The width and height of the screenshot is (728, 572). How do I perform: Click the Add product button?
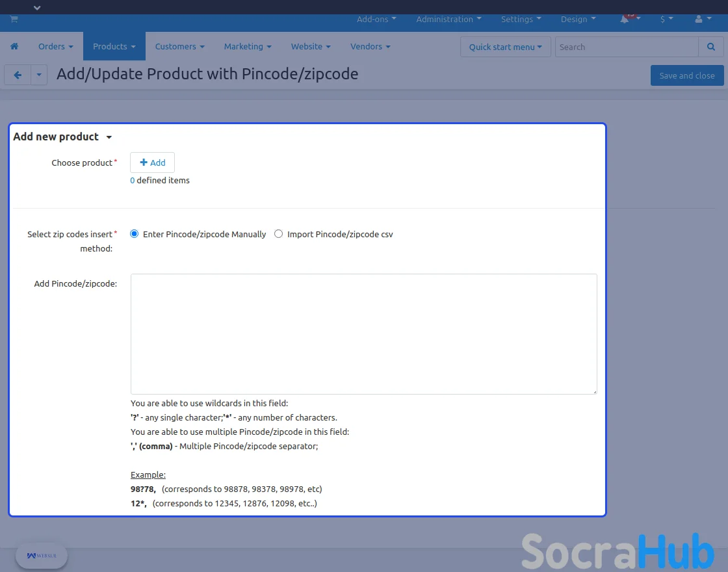point(153,162)
